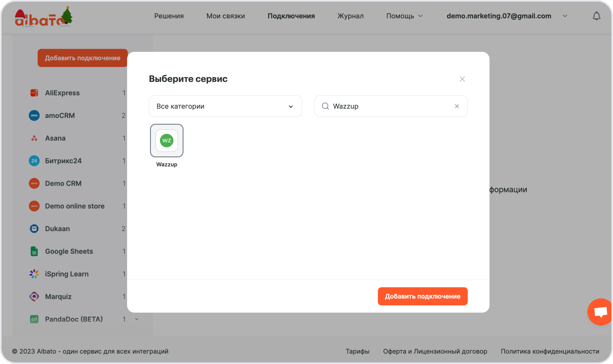Click the search magnifier icon
Image resolution: width=613 pixels, height=364 pixels.
pos(325,106)
